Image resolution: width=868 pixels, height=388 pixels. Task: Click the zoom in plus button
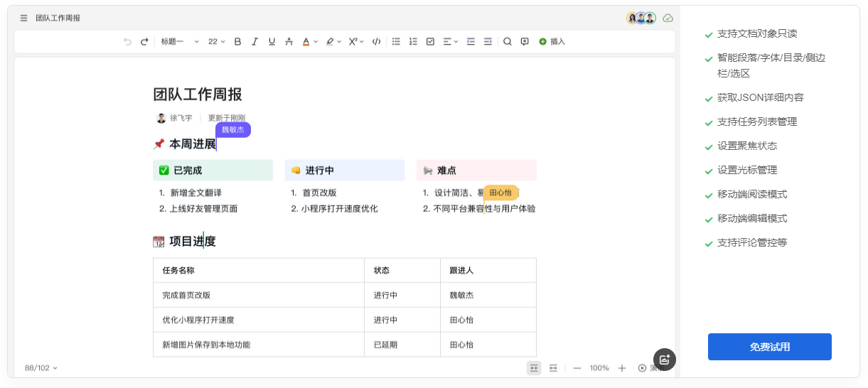click(622, 368)
